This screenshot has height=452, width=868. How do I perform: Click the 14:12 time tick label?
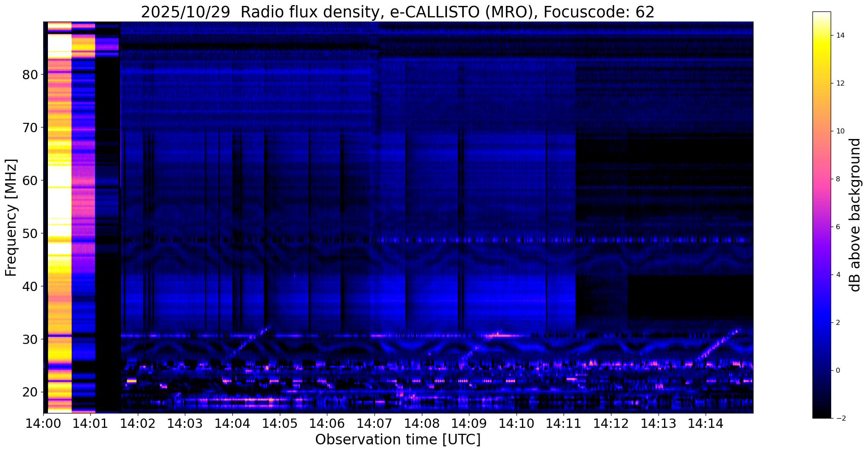point(611,423)
